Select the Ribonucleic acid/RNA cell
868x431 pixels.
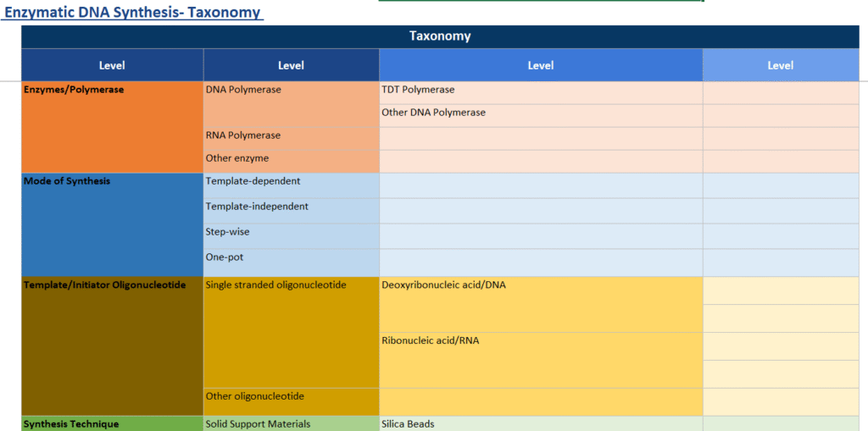tap(540, 360)
